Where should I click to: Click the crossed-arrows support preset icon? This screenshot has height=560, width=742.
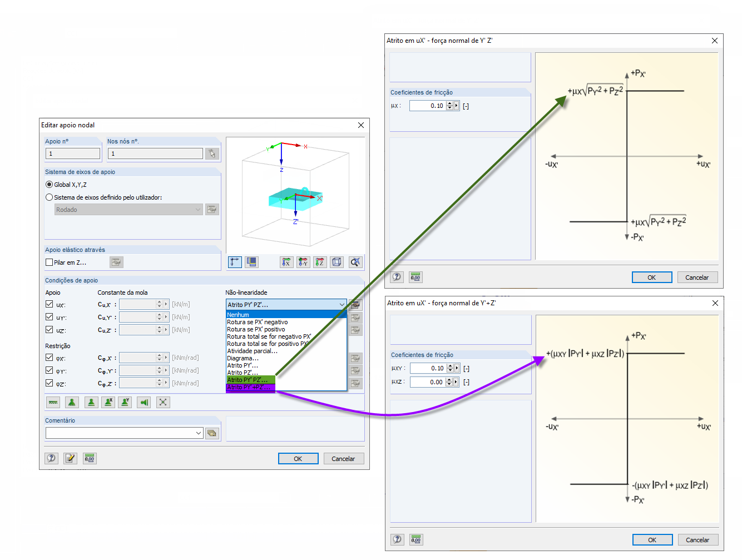[x=163, y=402]
